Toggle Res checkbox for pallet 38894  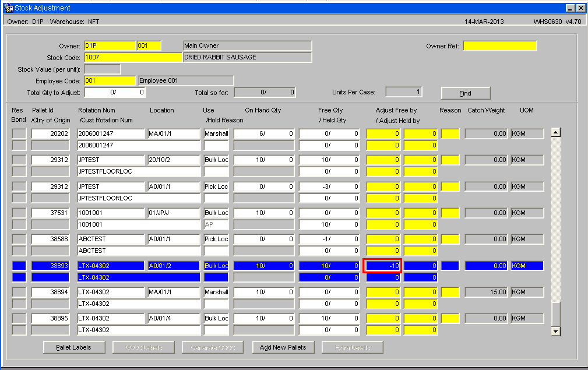coord(19,292)
